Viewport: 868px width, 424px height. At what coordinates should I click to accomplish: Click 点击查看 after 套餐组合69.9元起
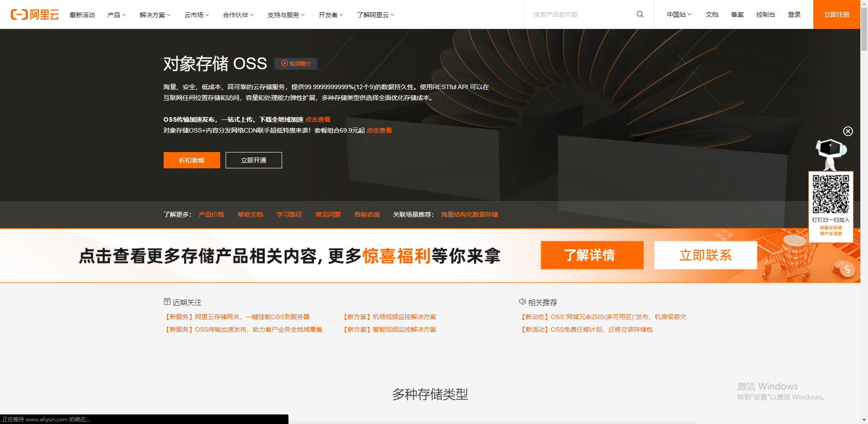point(379,130)
